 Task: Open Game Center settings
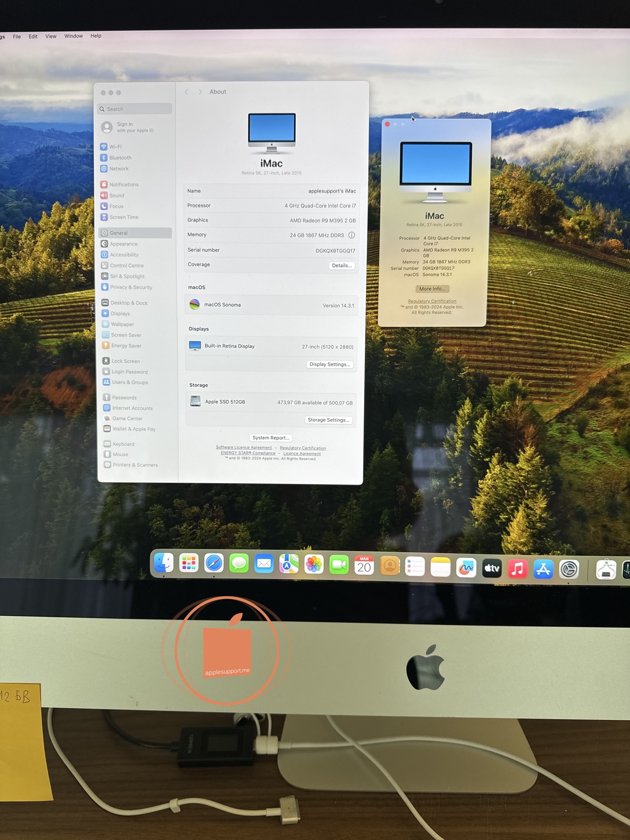(x=123, y=419)
